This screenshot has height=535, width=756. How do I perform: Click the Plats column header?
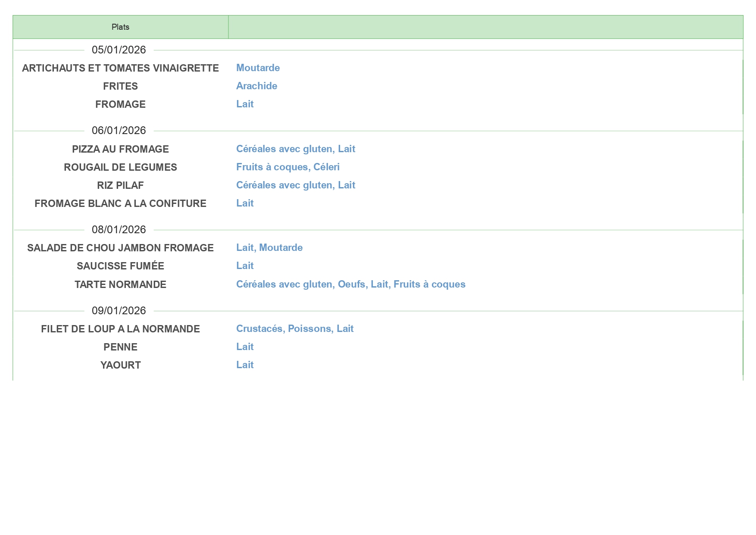tap(120, 27)
